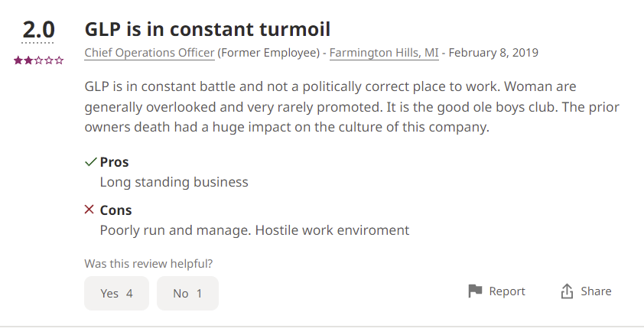Viewport: 644px width, 335px height.
Task: Click the last empty star in rating
Action: point(60,60)
